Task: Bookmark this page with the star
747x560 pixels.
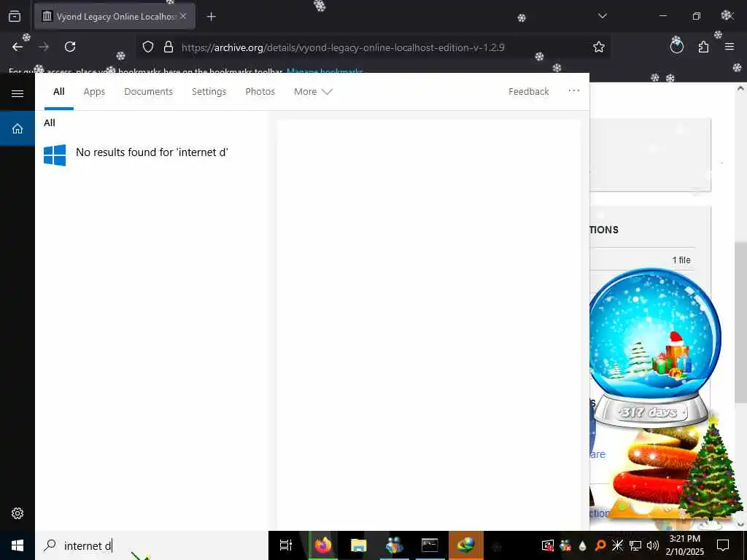Action: [x=599, y=47]
